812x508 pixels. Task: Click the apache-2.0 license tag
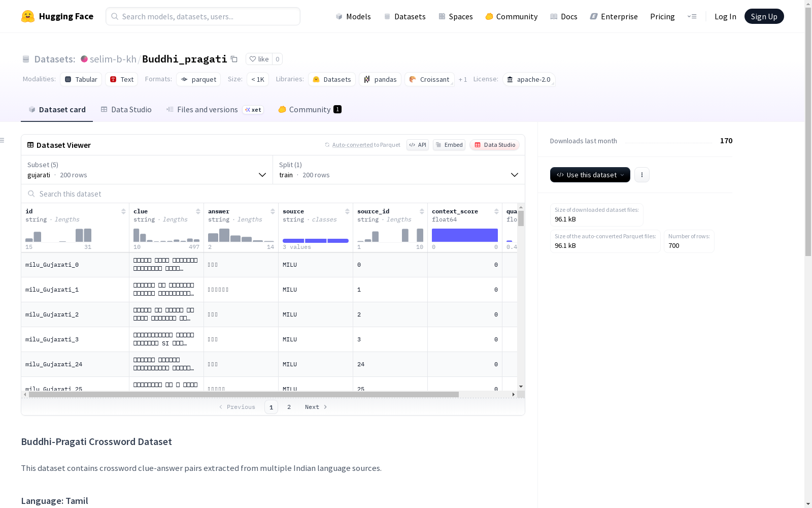tap(529, 79)
